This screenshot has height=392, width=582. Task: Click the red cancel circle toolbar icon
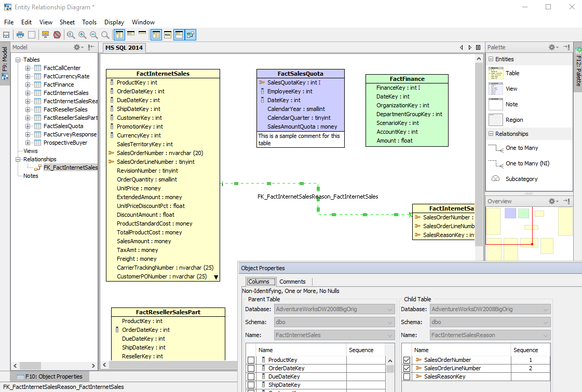pyautogui.click(x=57, y=35)
